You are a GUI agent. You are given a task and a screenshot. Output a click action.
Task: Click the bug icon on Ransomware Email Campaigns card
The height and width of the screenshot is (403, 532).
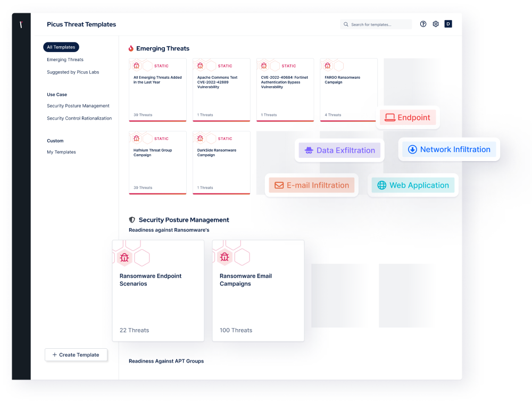tap(225, 256)
